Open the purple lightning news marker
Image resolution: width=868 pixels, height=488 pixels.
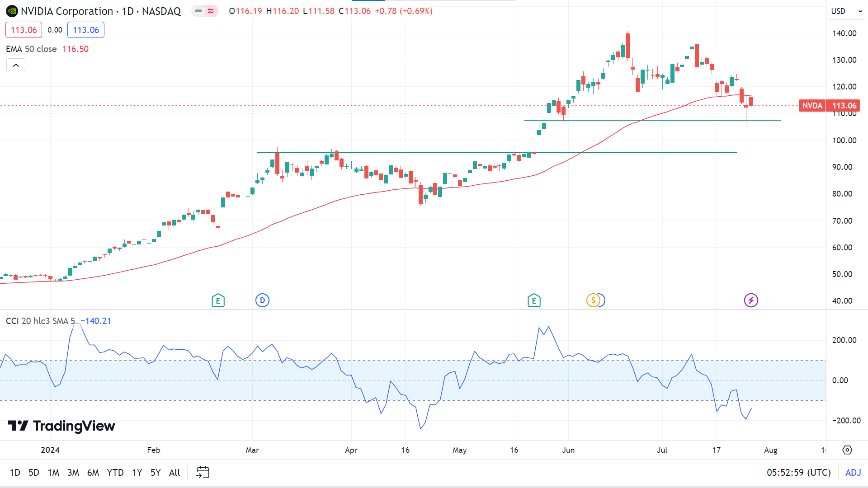point(751,300)
